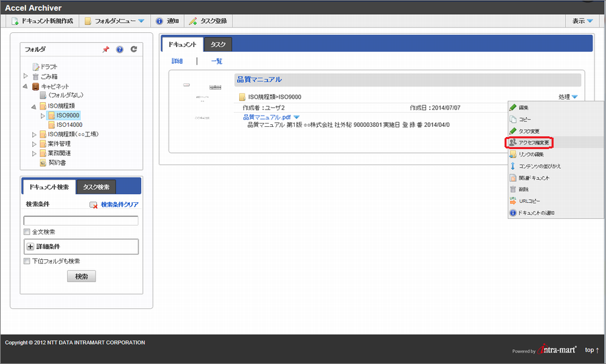The height and width of the screenshot is (364, 606).
Task: Collapse the ISO規程類 folder node
Action: coord(34,106)
